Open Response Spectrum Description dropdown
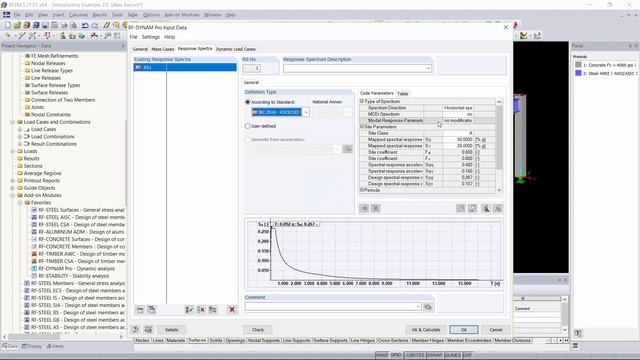 click(x=428, y=69)
